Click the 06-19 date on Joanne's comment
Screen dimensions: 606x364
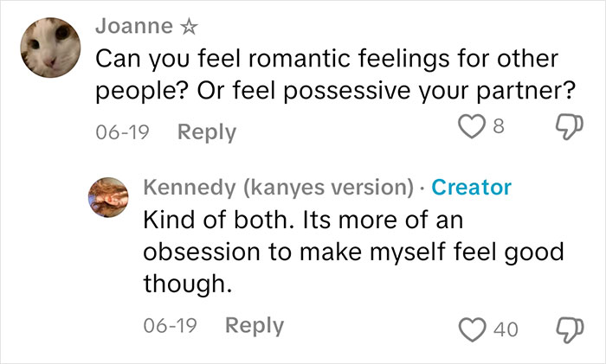pyautogui.click(x=120, y=131)
